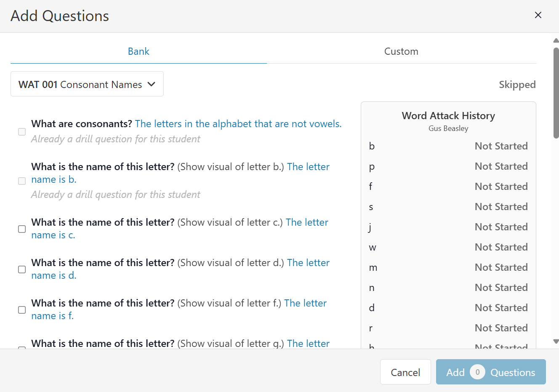This screenshot has height=392, width=559.
Task: Click the Skipped label
Action: (x=517, y=85)
